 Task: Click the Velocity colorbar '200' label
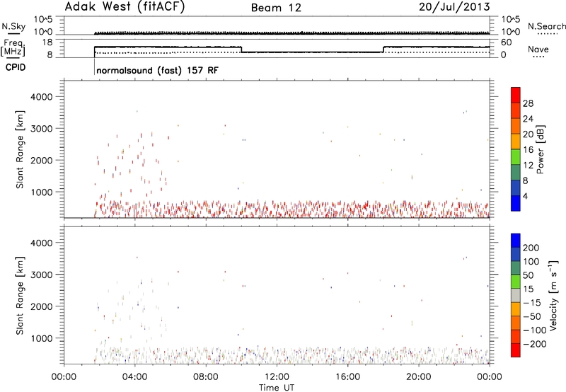tap(531, 248)
